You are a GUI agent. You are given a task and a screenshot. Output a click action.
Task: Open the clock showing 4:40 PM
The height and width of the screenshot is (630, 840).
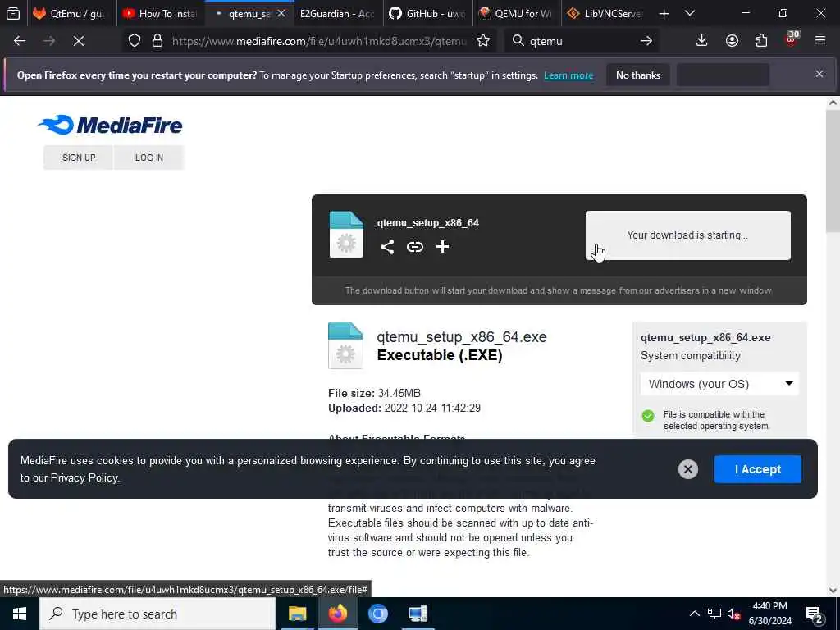click(769, 614)
